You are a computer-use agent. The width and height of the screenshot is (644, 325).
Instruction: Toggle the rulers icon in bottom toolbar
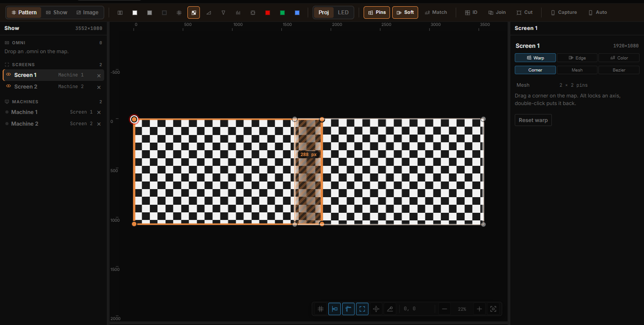(348, 309)
